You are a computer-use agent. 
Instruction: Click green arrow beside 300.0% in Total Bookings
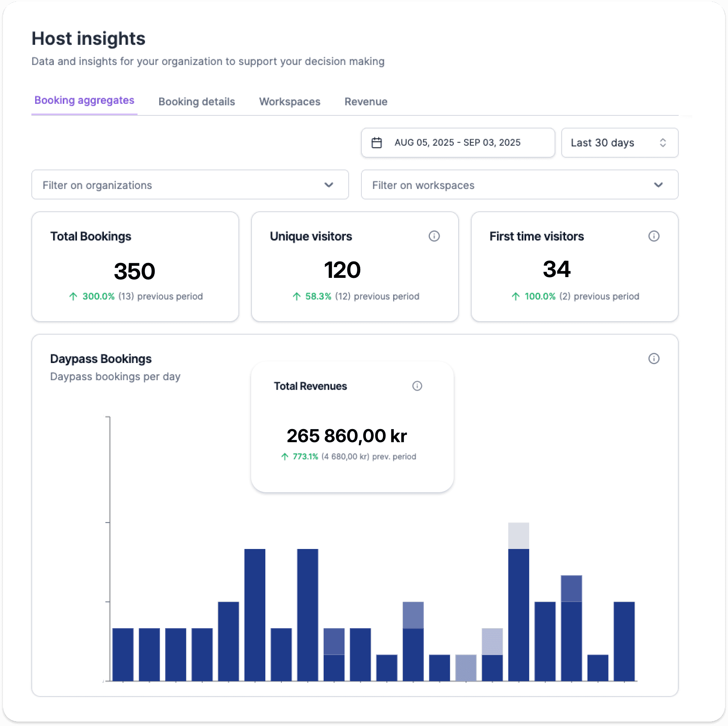73,297
